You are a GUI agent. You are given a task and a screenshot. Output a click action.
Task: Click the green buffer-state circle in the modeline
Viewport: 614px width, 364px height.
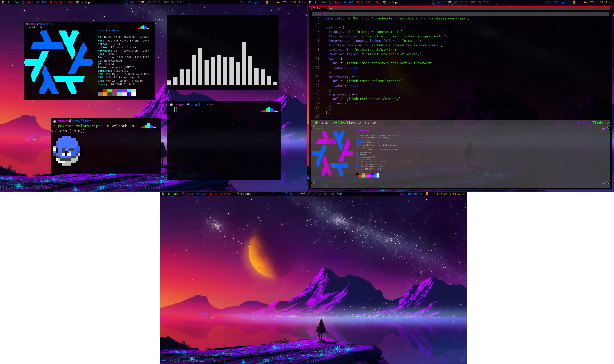tap(316, 123)
